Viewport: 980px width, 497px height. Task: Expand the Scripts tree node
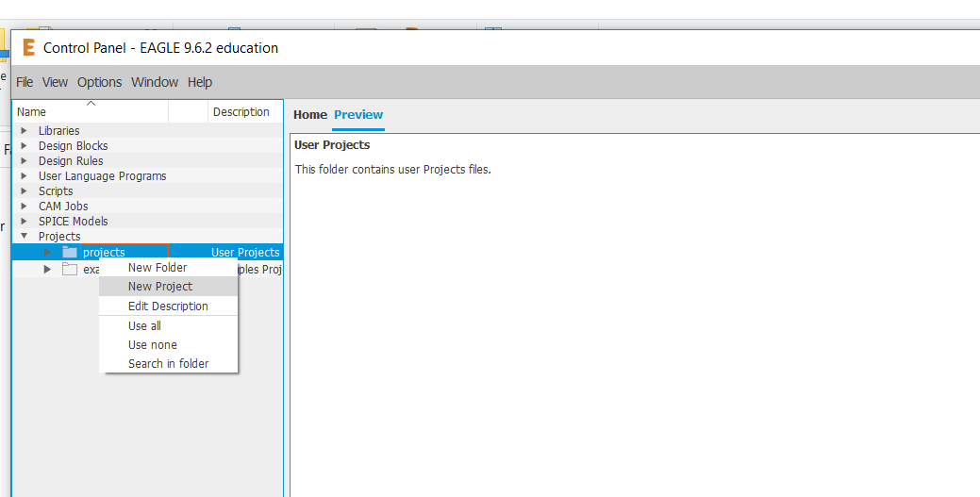tap(25, 191)
